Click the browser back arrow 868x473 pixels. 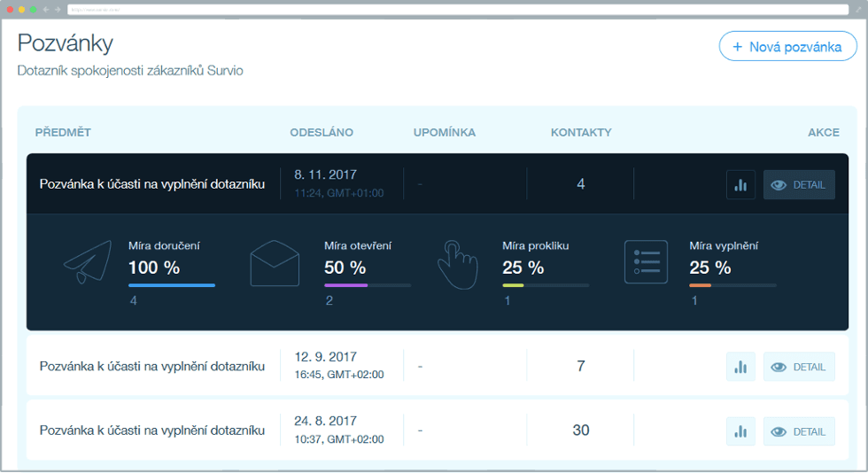[46, 9]
